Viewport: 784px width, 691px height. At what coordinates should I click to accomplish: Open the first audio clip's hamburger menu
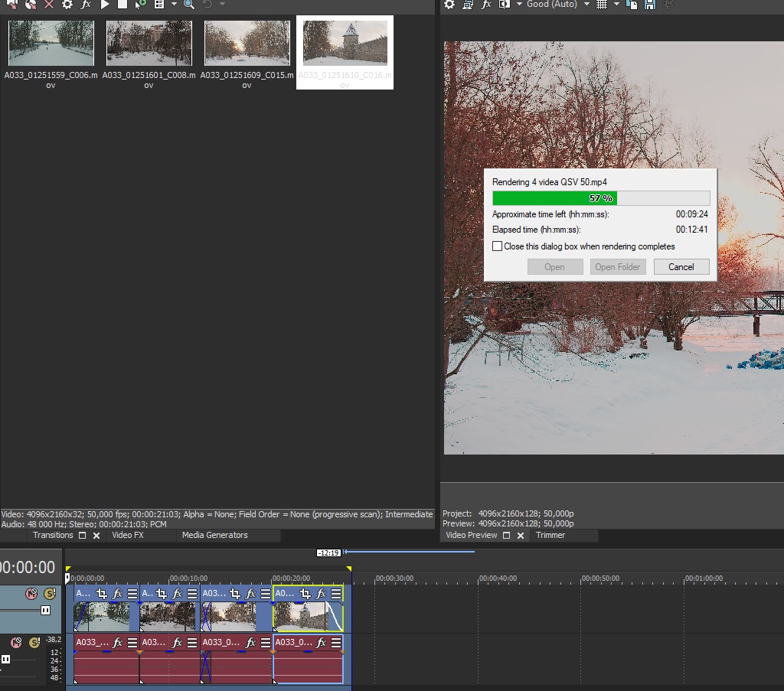click(132, 643)
